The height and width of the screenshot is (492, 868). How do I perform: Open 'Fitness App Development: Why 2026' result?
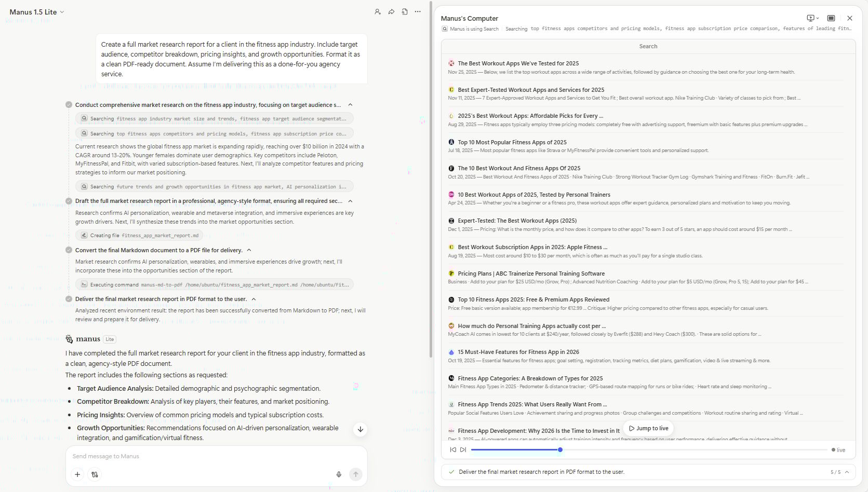(539, 431)
